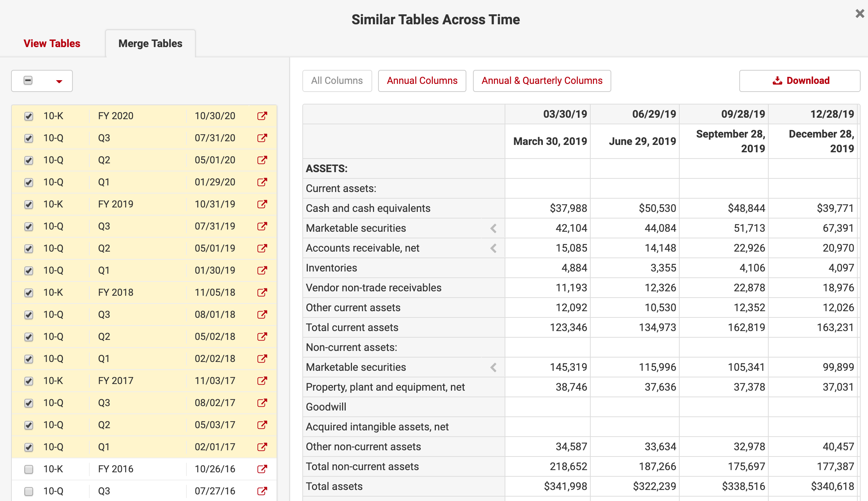Show Annual & Quarterly Columns

[x=542, y=81]
